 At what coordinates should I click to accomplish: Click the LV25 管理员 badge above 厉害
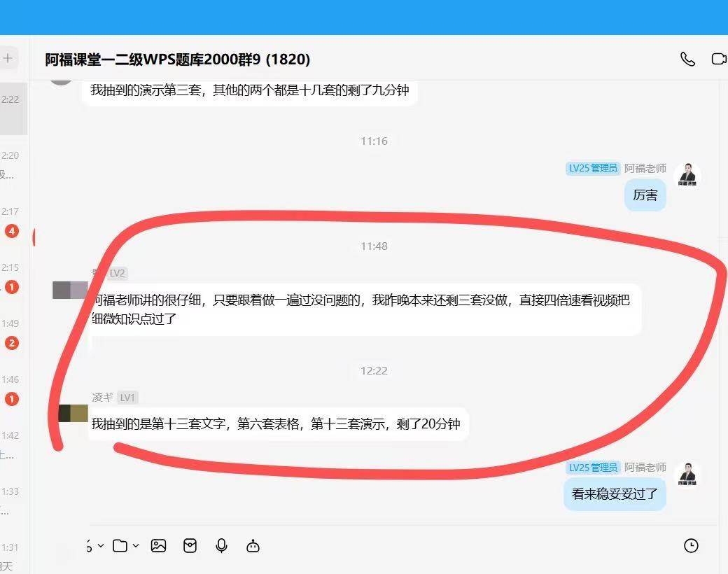click(593, 168)
